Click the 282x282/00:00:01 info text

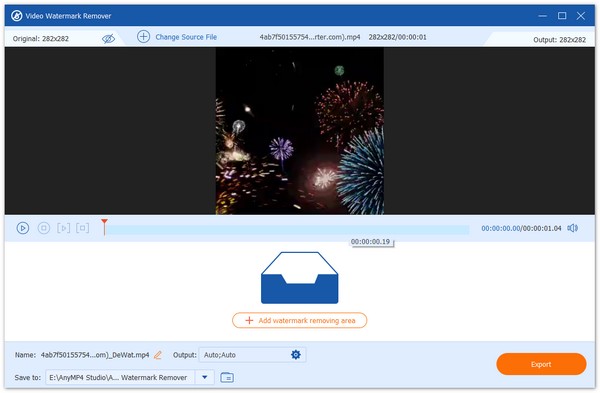[x=397, y=37]
